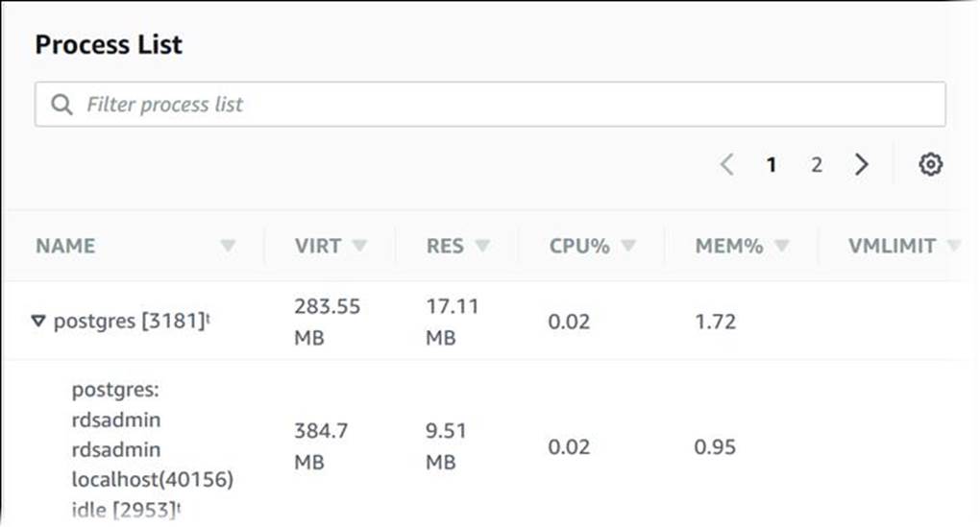The height and width of the screenshot is (527, 980).
Task: Select the postgres [3181] process name
Action: pos(130,322)
